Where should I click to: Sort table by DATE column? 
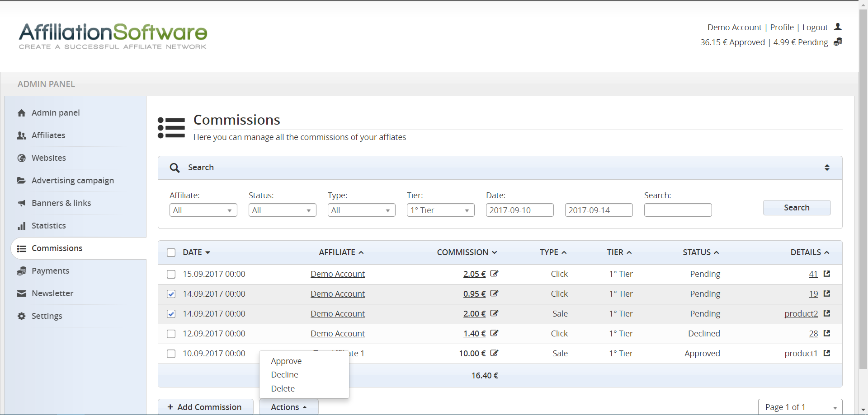tap(197, 252)
